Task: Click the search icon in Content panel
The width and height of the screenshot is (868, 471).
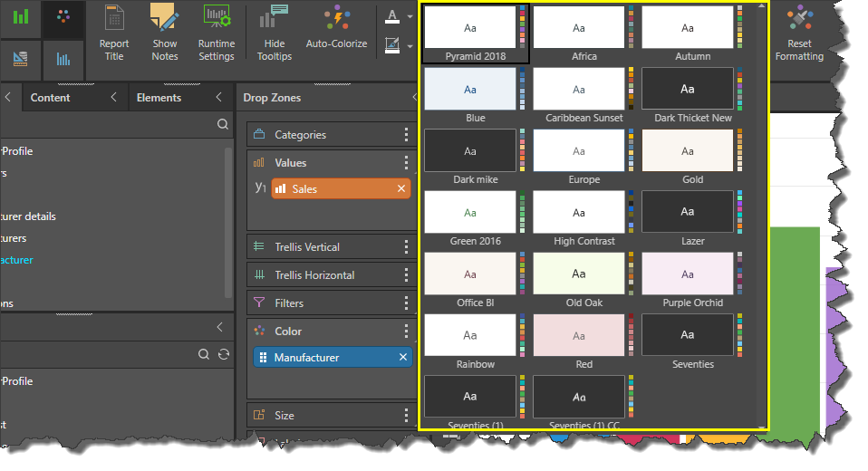Action: tap(222, 124)
